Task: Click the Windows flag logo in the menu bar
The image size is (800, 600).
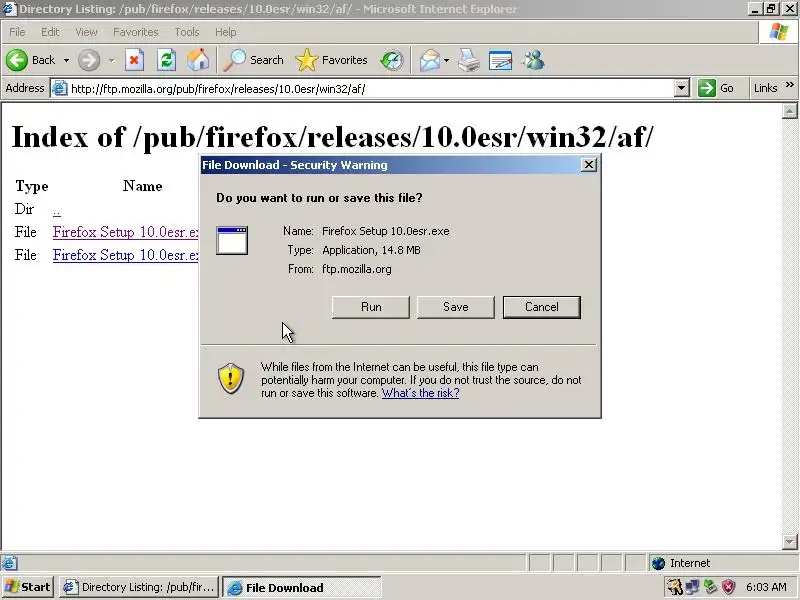Action: 779,32
